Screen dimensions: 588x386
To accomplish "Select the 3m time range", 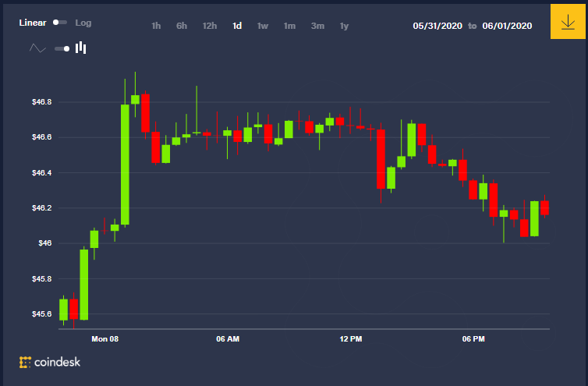I will coord(317,26).
